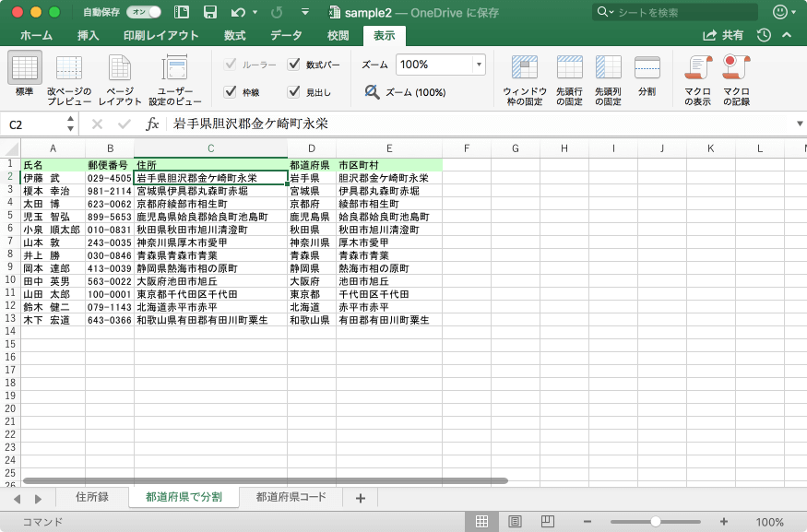Open the ホーム ribbon tab

click(x=36, y=35)
